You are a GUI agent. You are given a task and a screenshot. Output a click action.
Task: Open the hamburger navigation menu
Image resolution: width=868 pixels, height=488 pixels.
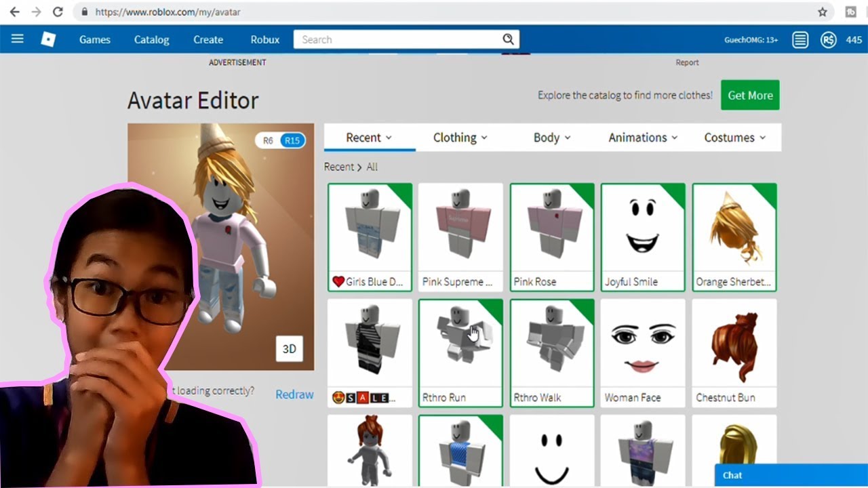(x=18, y=39)
